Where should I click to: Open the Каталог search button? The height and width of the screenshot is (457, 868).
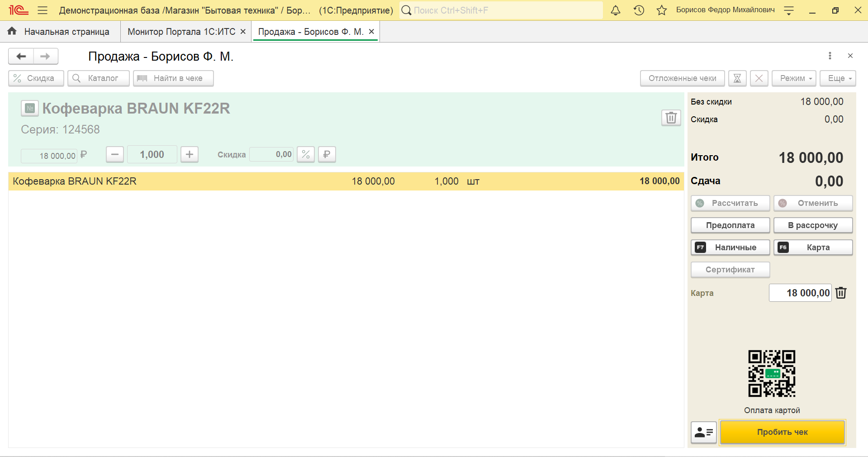(x=98, y=78)
